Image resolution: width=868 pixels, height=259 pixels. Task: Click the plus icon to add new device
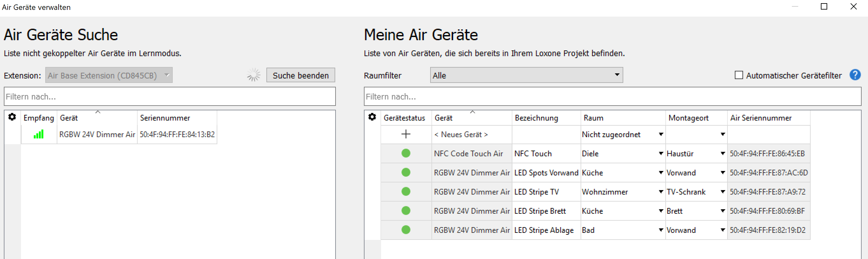(406, 134)
